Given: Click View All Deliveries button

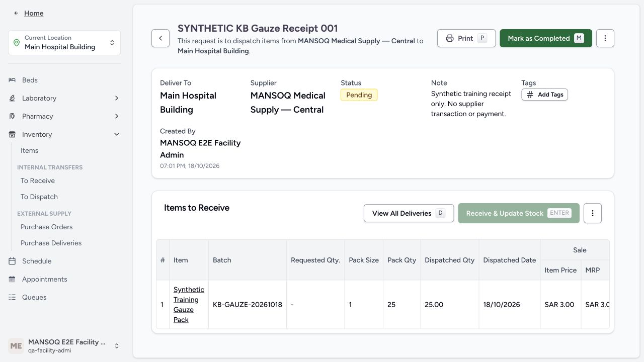Looking at the screenshot, I should coord(409,213).
